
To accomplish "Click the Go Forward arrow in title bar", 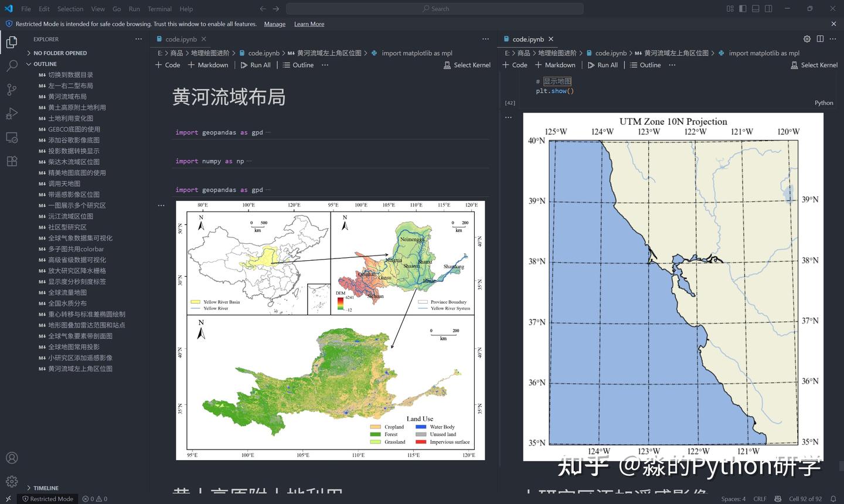I will 276,9.
